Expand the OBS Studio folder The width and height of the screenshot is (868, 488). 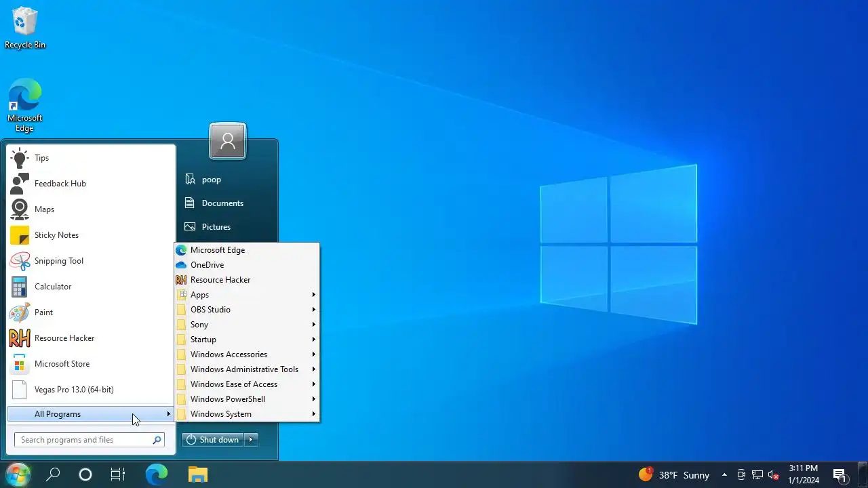pos(247,310)
